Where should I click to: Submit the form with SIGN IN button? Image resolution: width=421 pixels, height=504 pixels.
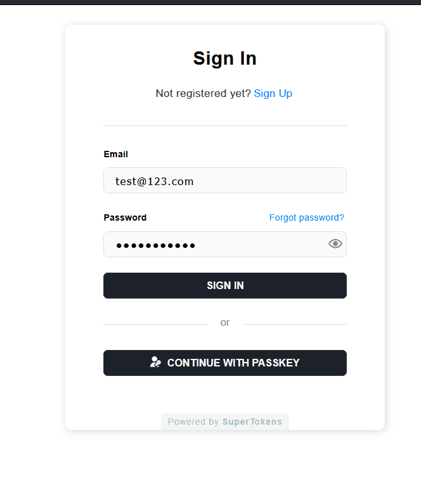(x=225, y=285)
